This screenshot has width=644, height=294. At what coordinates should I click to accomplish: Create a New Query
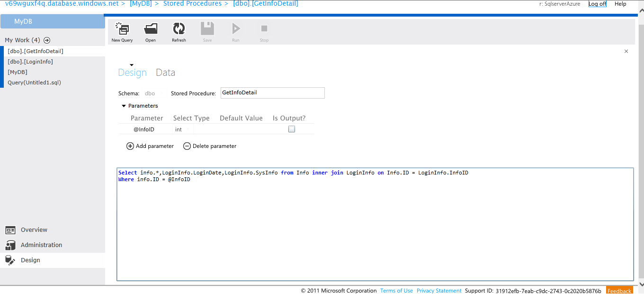click(122, 31)
